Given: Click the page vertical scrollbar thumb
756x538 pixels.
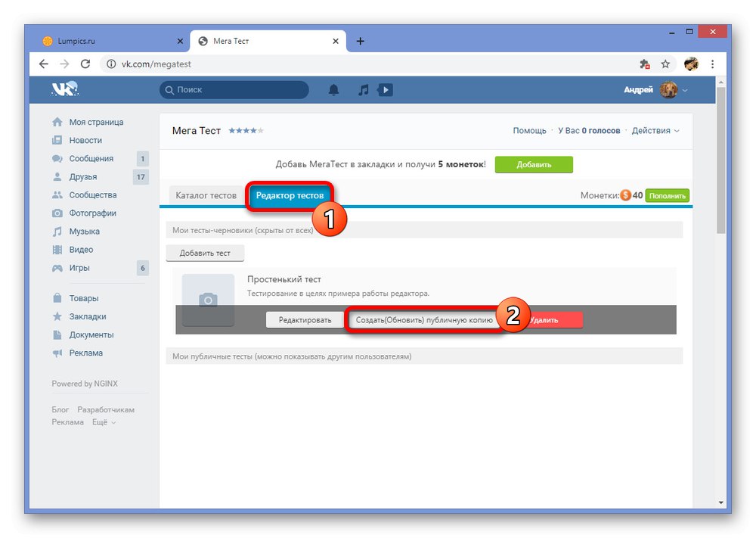Looking at the screenshot, I should (x=720, y=160).
